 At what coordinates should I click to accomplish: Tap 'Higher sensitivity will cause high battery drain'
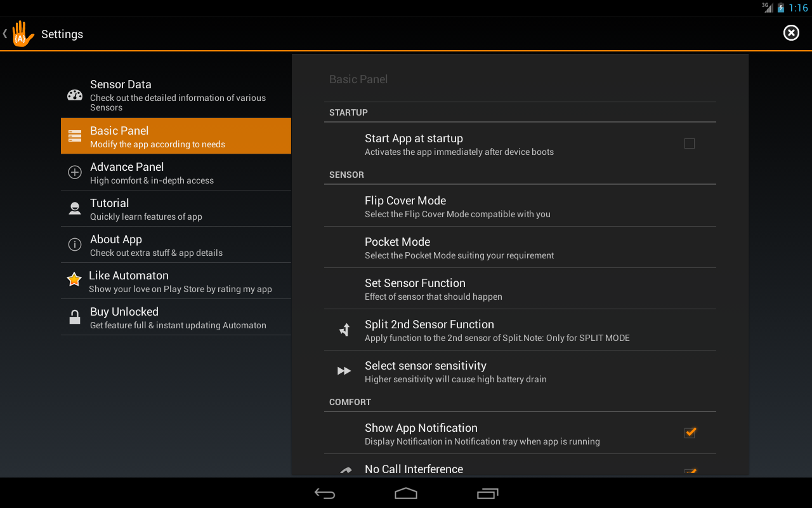(x=455, y=379)
